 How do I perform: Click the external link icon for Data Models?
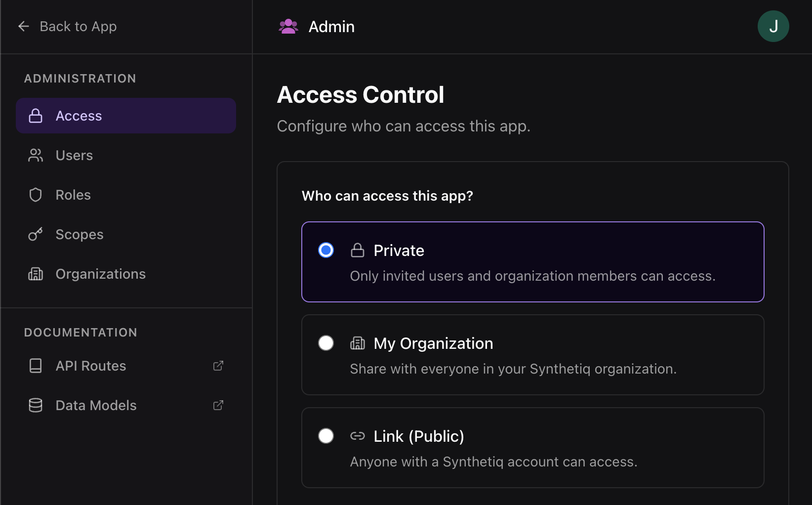click(x=218, y=405)
